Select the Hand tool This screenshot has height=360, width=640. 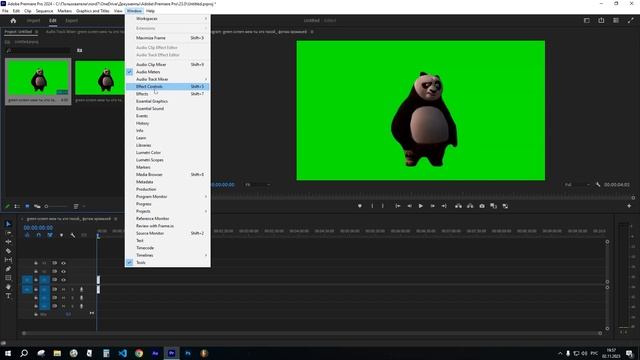[x=8, y=287]
